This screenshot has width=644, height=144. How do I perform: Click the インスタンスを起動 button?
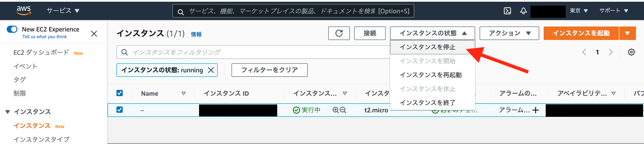click(581, 33)
